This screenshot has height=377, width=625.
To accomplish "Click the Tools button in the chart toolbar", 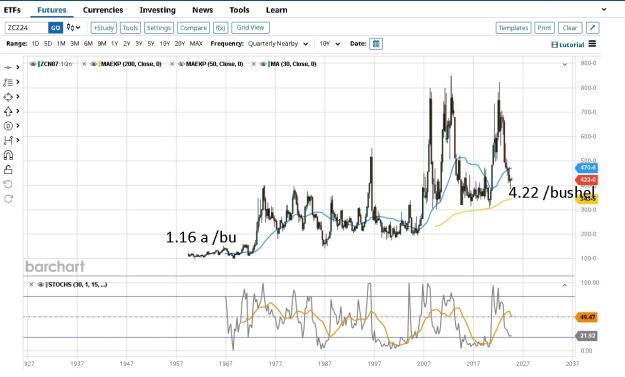I will point(130,28).
